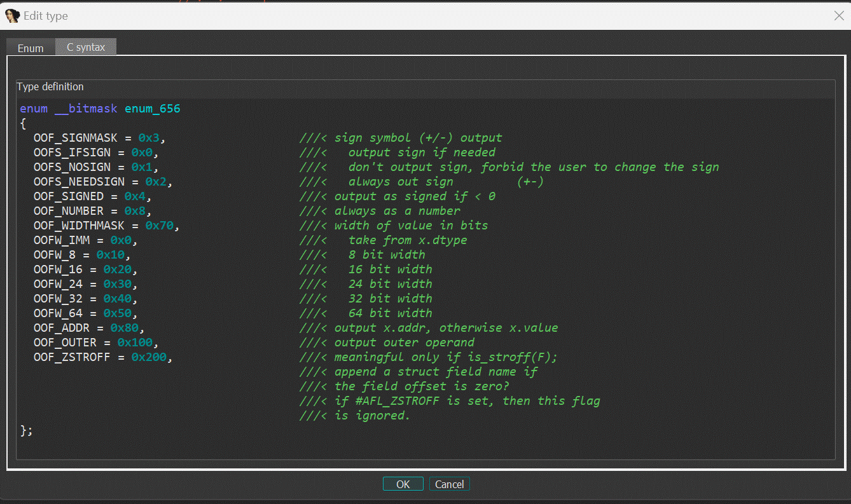Click the 'take from x.dtype' comment
This screenshot has width=851, height=504.
tap(407, 240)
